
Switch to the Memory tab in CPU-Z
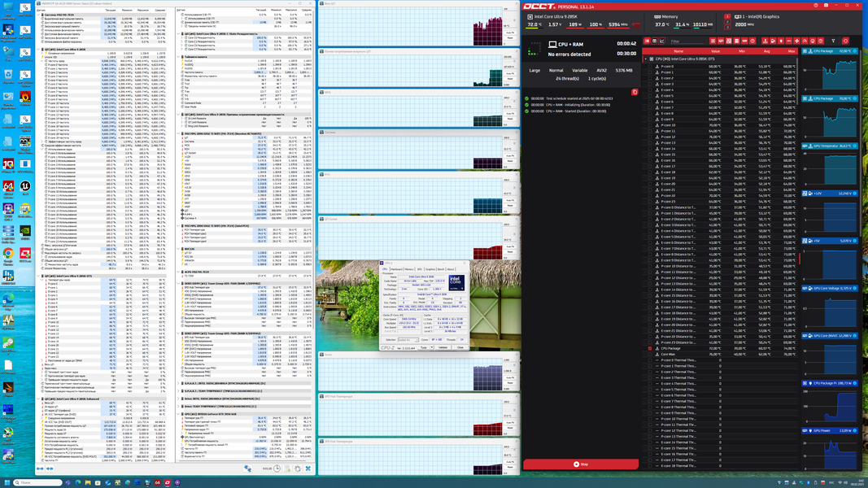(409, 269)
